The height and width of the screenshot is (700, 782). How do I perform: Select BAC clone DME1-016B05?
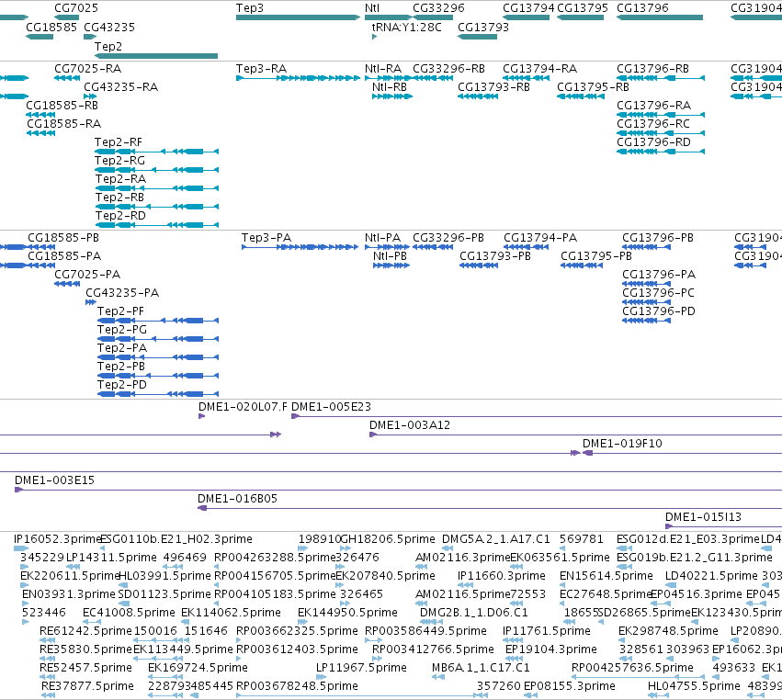tap(237, 499)
